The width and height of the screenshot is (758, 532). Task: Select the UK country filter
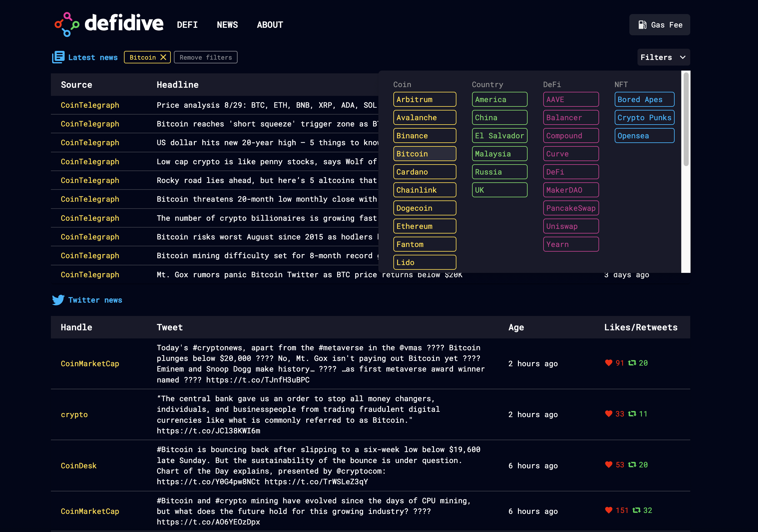(x=500, y=190)
